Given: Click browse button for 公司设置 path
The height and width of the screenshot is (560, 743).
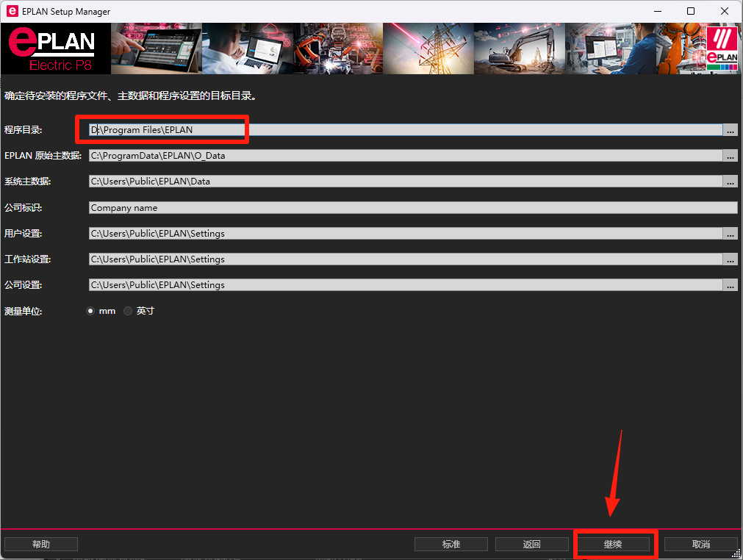Looking at the screenshot, I should pyautogui.click(x=730, y=285).
